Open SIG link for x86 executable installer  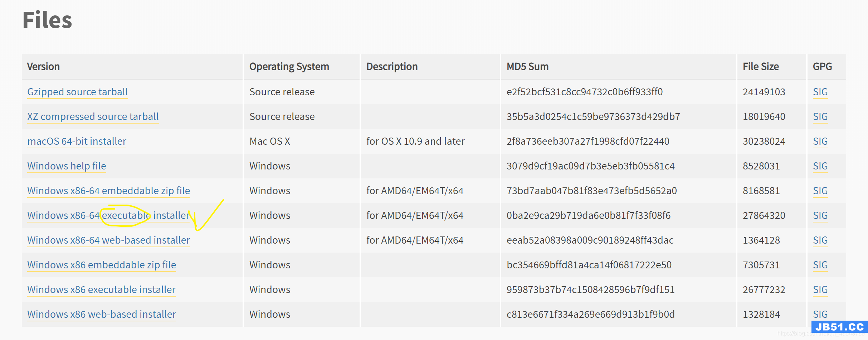(820, 290)
